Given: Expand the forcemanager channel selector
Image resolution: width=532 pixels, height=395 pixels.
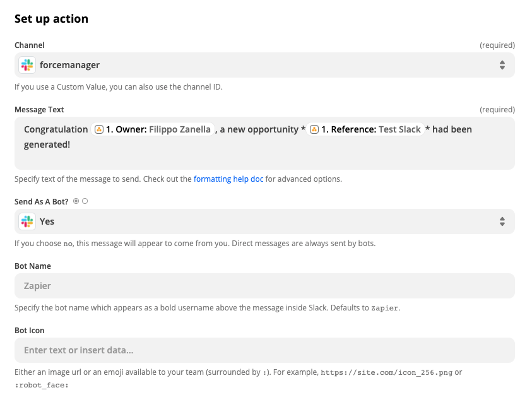Looking at the screenshot, I should pyautogui.click(x=264, y=65).
